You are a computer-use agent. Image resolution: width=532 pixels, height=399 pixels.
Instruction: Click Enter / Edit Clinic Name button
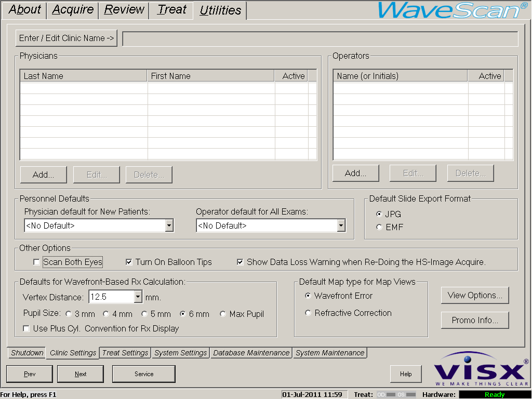pos(66,38)
